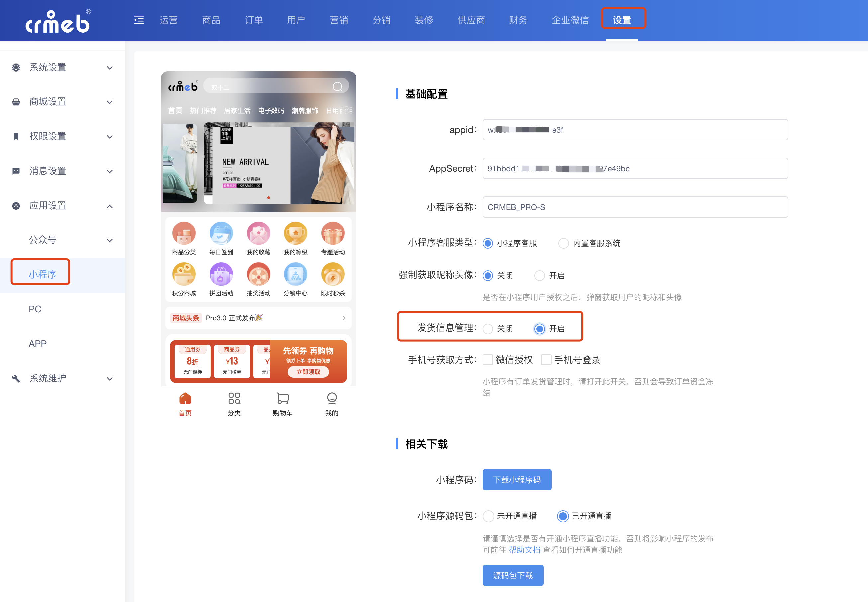
Task: Click the 我的 profile icon in preview
Action: [332, 398]
